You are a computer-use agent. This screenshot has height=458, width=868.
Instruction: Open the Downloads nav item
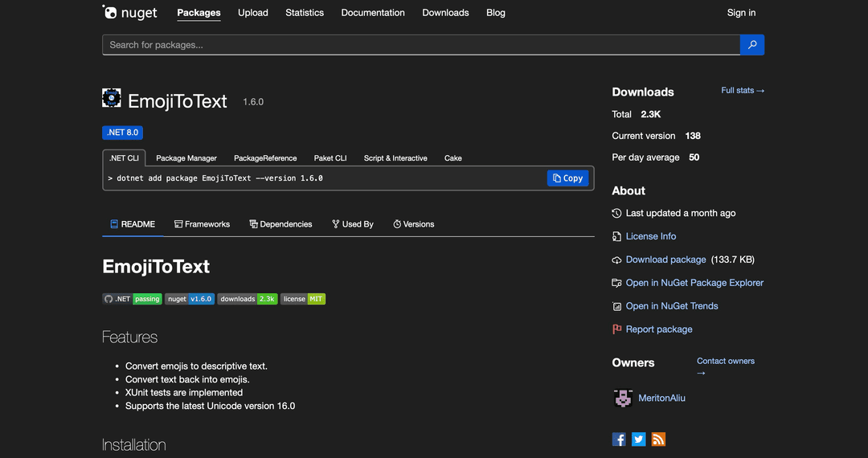(x=445, y=13)
